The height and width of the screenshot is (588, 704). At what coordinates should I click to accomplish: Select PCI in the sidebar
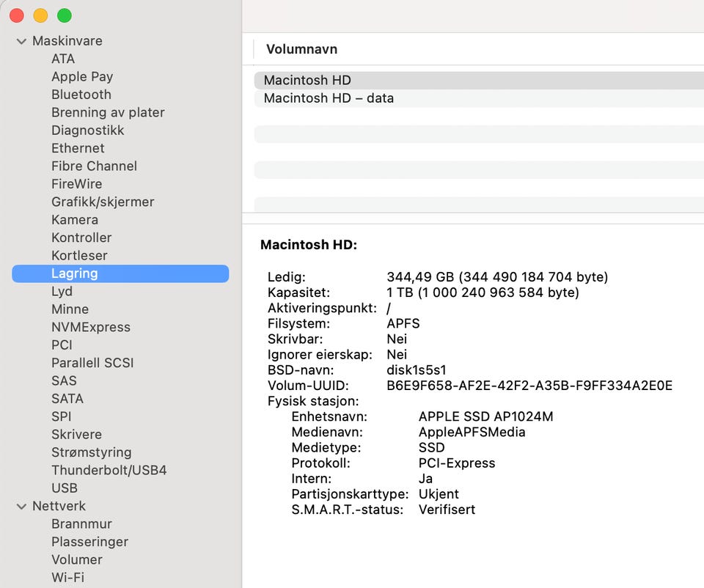62,345
